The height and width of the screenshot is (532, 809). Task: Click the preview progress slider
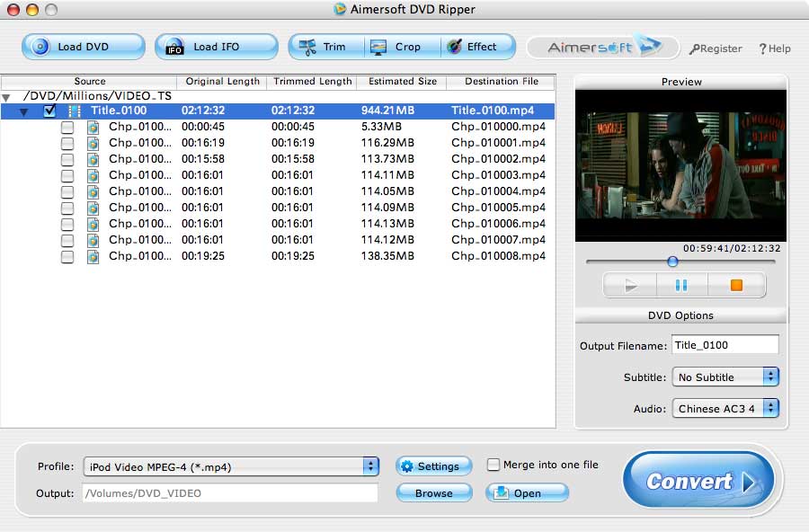(672, 262)
